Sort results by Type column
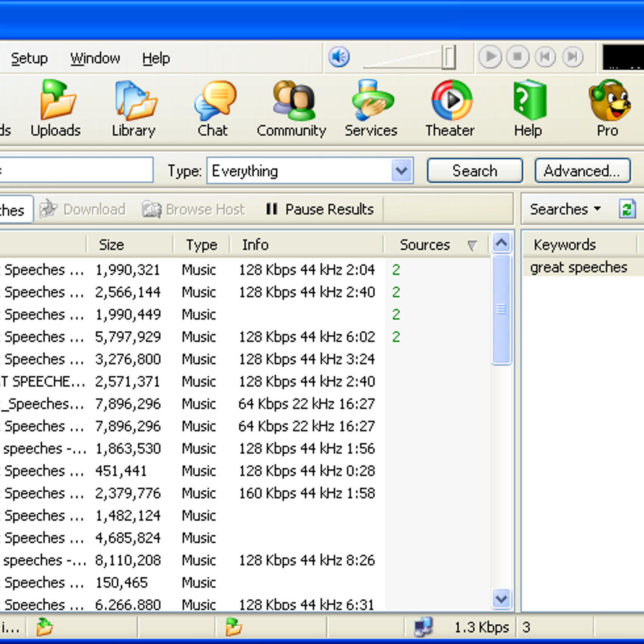644x644 pixels. coord(202,245)
